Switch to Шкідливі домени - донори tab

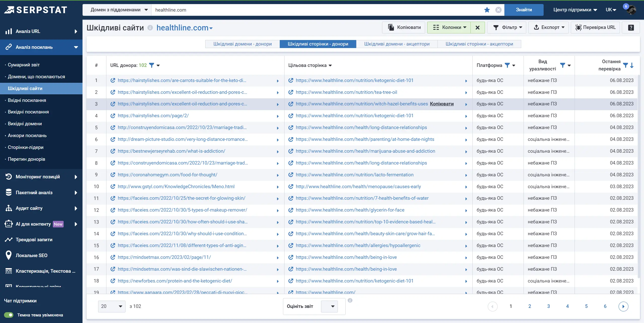243,44
